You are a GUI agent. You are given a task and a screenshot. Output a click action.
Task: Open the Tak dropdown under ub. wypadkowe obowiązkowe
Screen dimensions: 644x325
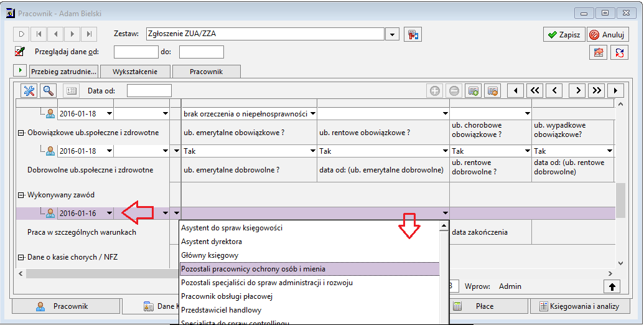point(610,151)
